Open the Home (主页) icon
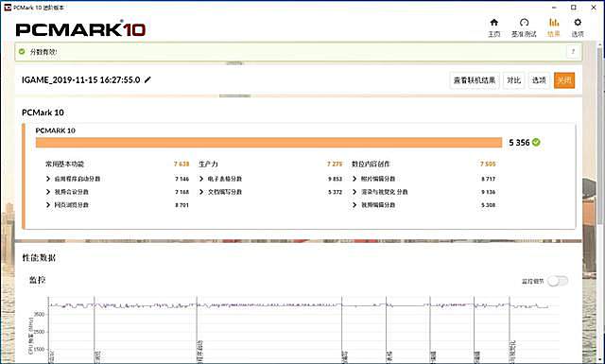Image resolution: width=605 pixels, height=364 pixels. point(493,23)
